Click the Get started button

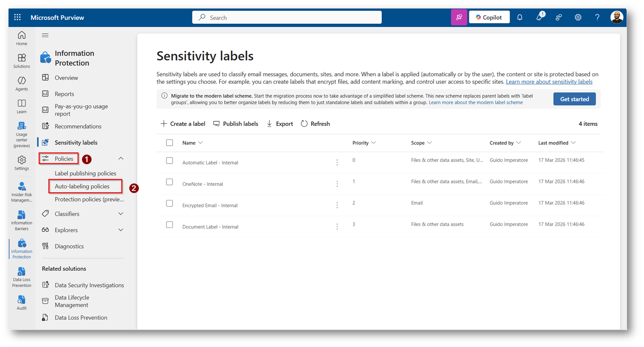click(574, 99)
